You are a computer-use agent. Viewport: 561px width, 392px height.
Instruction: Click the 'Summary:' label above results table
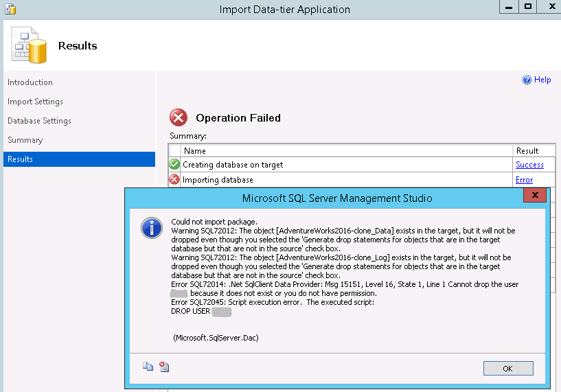click(188, 136)
